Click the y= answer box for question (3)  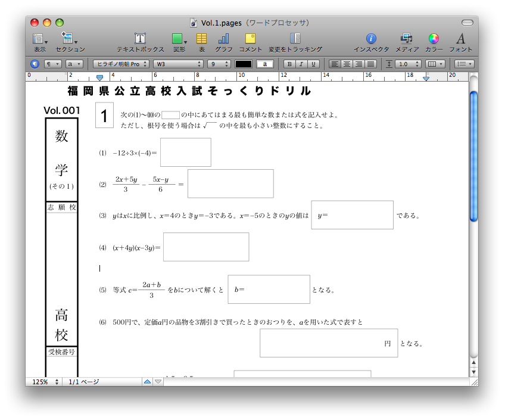[x=353, y=215]
